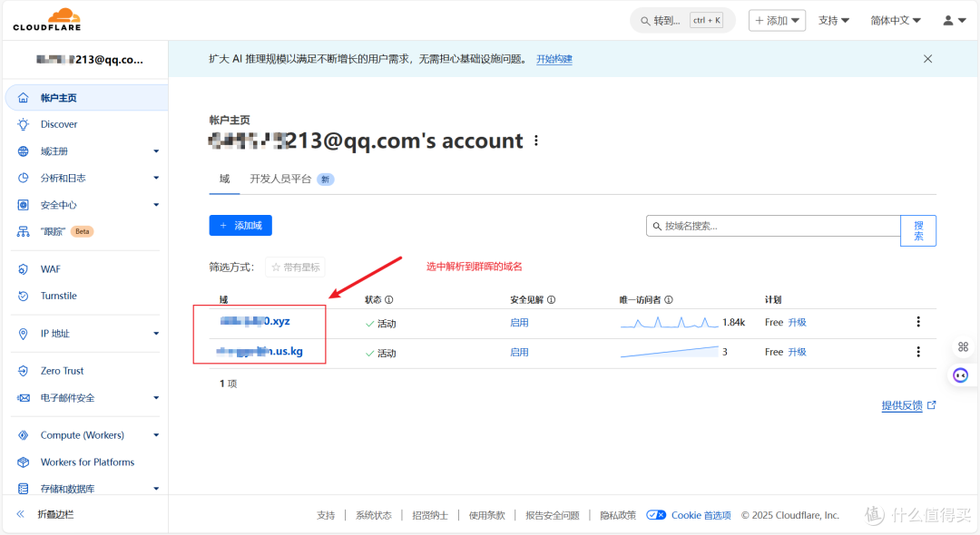
Task: Focus the 按域名搜索 search field
Action: (x=773, y=226)
